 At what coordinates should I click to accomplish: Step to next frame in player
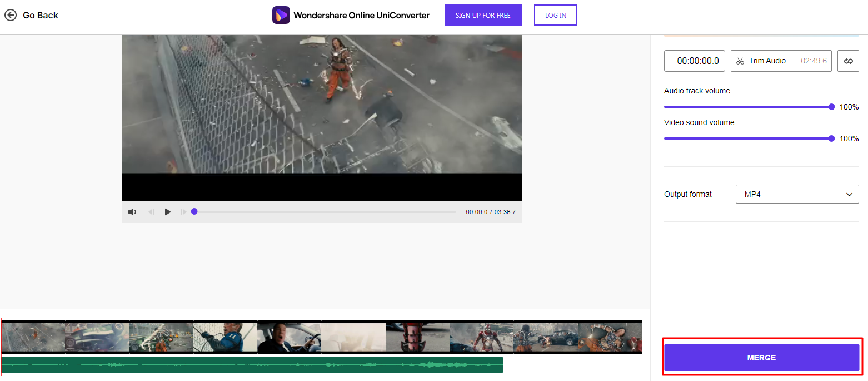(x=183, y=212)
